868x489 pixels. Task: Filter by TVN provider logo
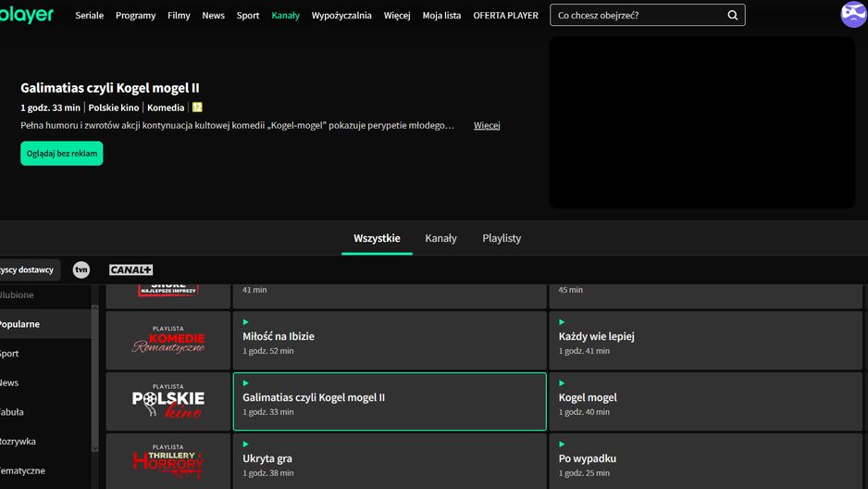[81, 270]
